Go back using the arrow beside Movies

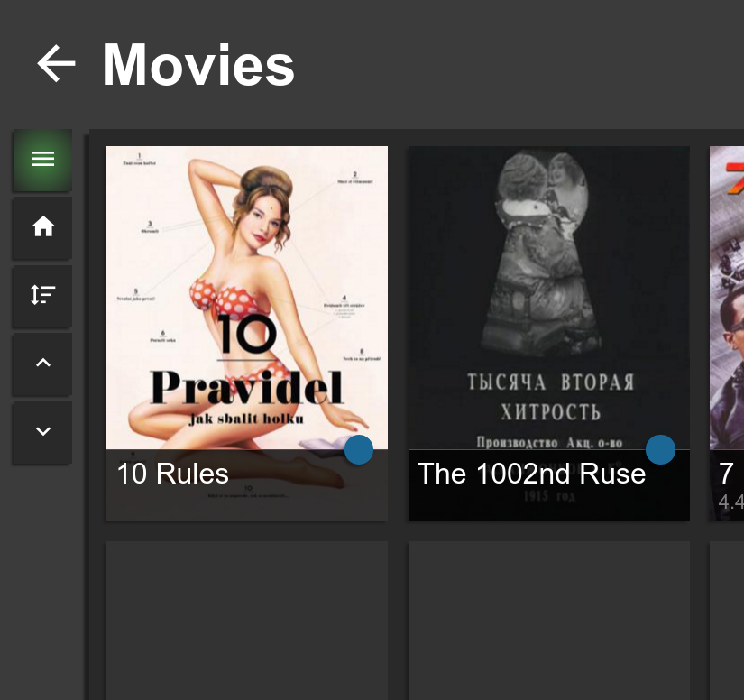tap(56, 64)
